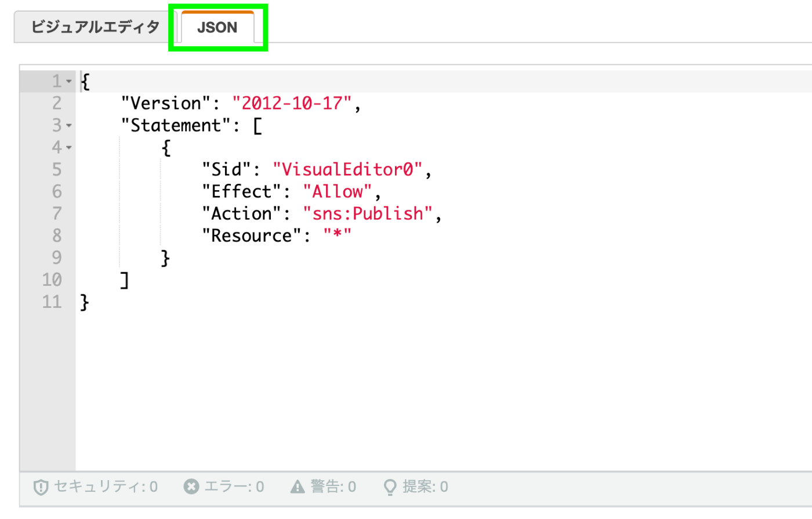Place cursor at closing bracket on line 10
The width and height of the screenshot is (812, 519).
tap(124, 280)
